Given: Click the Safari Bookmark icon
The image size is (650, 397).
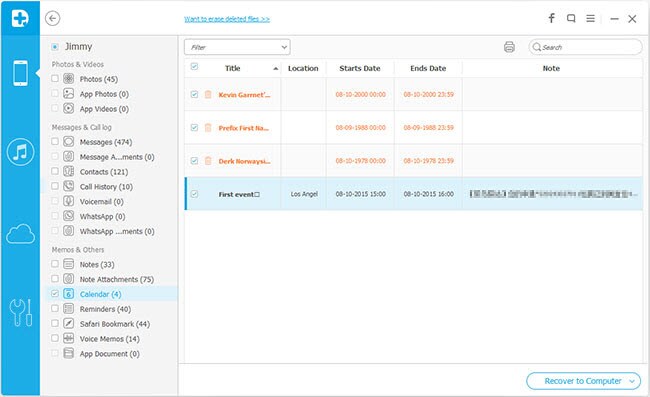Looking at the screenshot, I should (68, 324).
